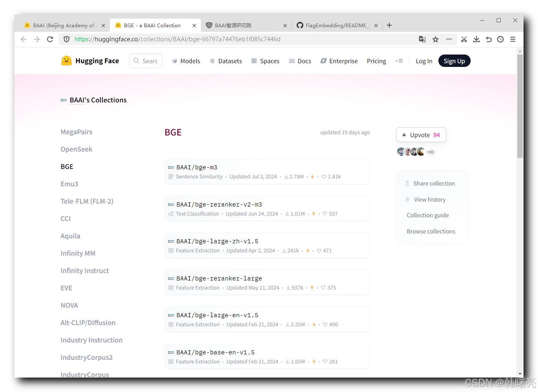Image resolution: width=538 pixels, height=392 pixels.
Task: Select the Aquila collection
Action: (x=70, y=236)
